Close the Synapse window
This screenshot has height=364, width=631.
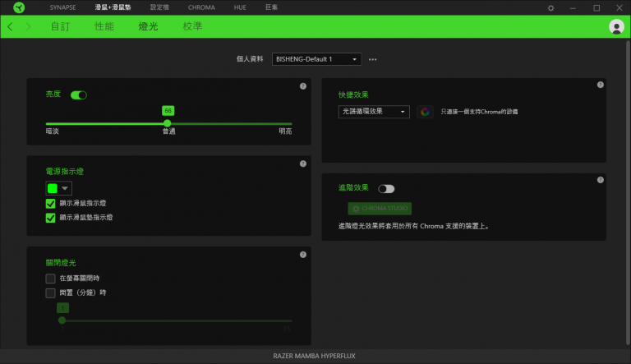click(619, 8)
